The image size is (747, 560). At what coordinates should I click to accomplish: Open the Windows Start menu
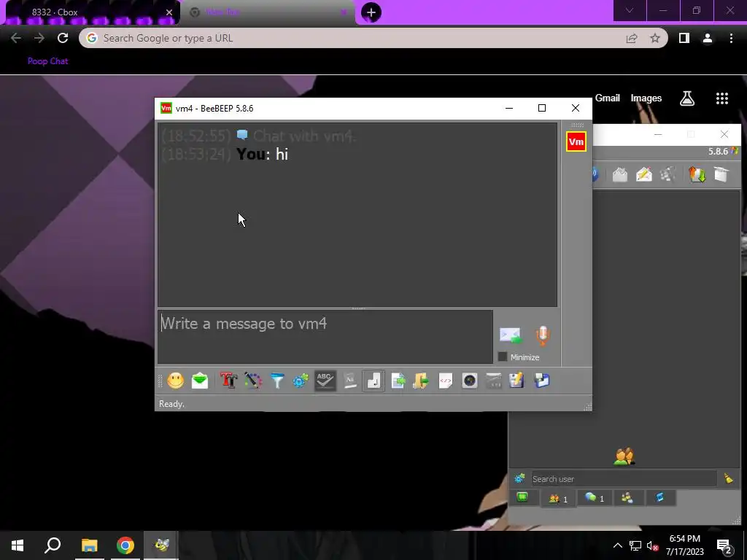click(x=18, y=545)
